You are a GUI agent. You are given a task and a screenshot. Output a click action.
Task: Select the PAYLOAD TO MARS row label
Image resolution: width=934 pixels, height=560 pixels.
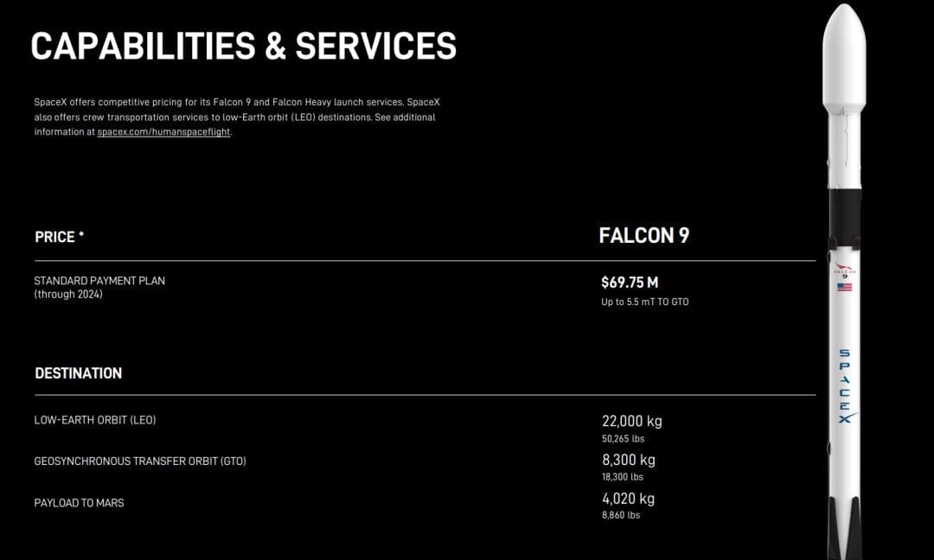[x=79, y=503]
